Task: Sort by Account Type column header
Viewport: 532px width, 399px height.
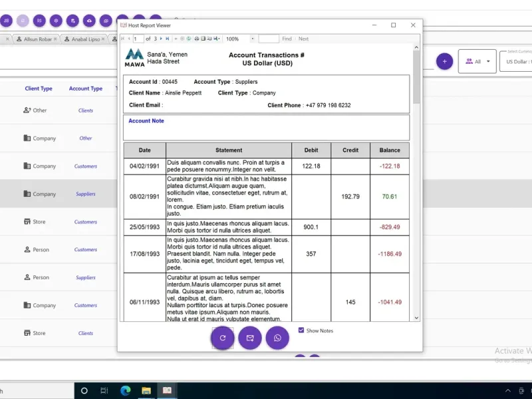Action: [x=86, y=88]
